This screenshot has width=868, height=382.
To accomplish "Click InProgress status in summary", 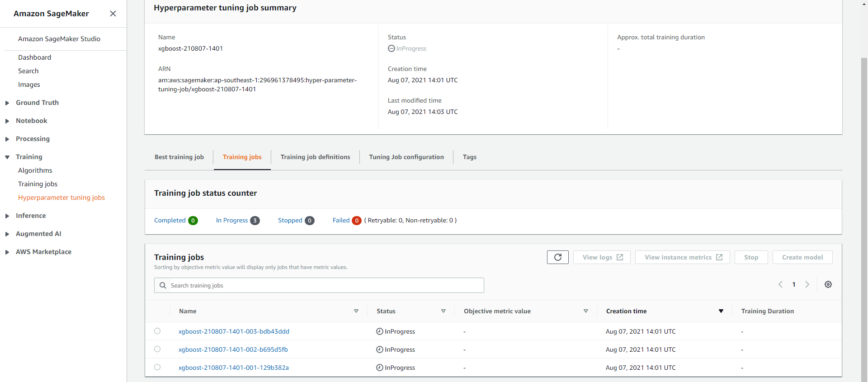I will pos(407,48).
